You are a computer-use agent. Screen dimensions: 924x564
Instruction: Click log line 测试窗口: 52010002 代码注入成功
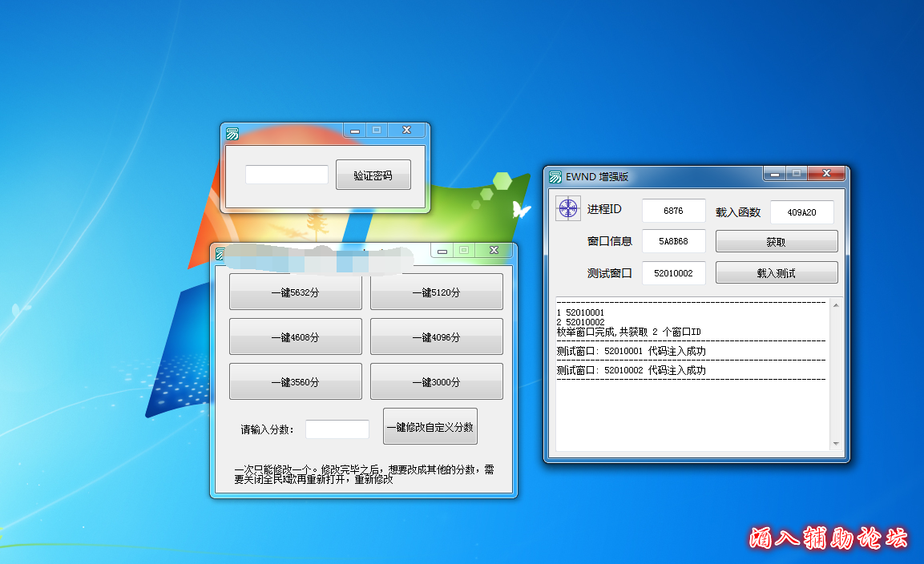click(631, 370)
